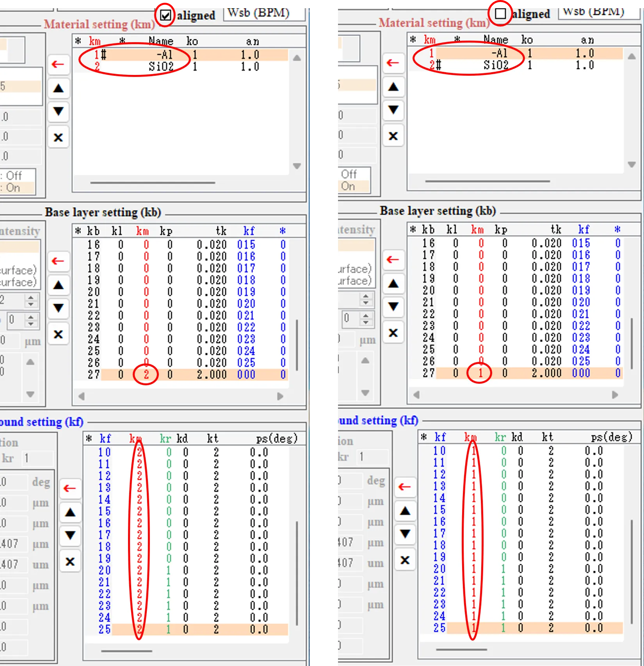Move material up in left Material setting
Viewport: 644px width, 666px height.
(x=58, y=88)
